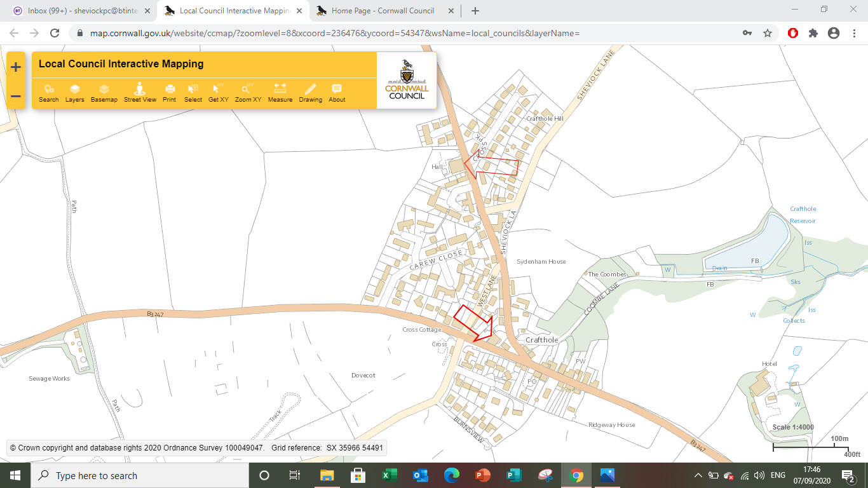Zoom out with the minus button
The height and width of the screenshot is (488, 868).
click(16, 97)
